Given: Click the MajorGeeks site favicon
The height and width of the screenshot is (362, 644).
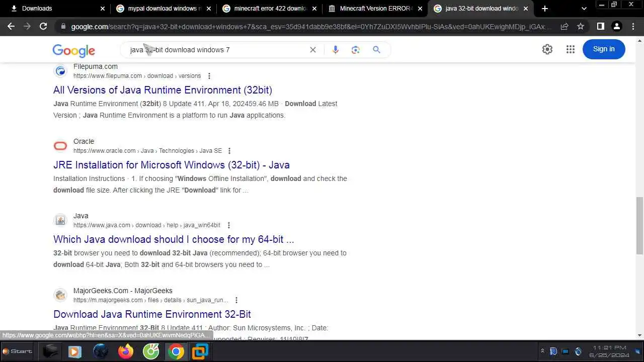Looking at the screenshot, I should click(60, 295).
